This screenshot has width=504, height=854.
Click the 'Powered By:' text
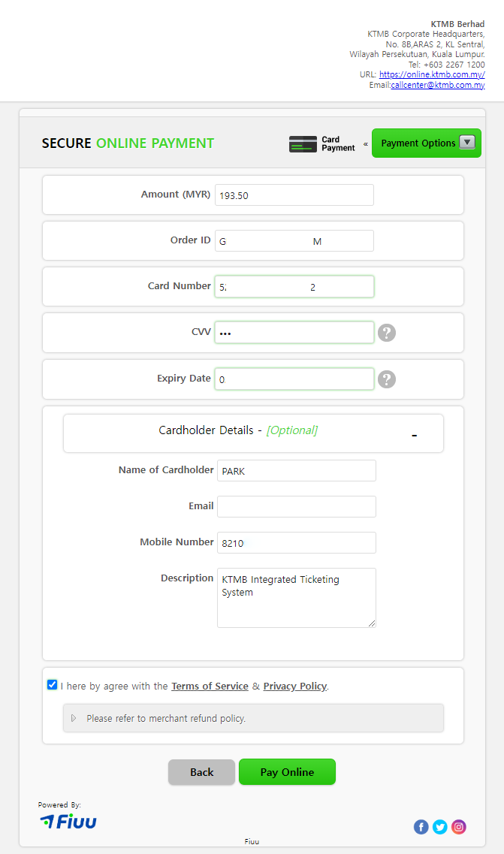(x=59, y=805)
